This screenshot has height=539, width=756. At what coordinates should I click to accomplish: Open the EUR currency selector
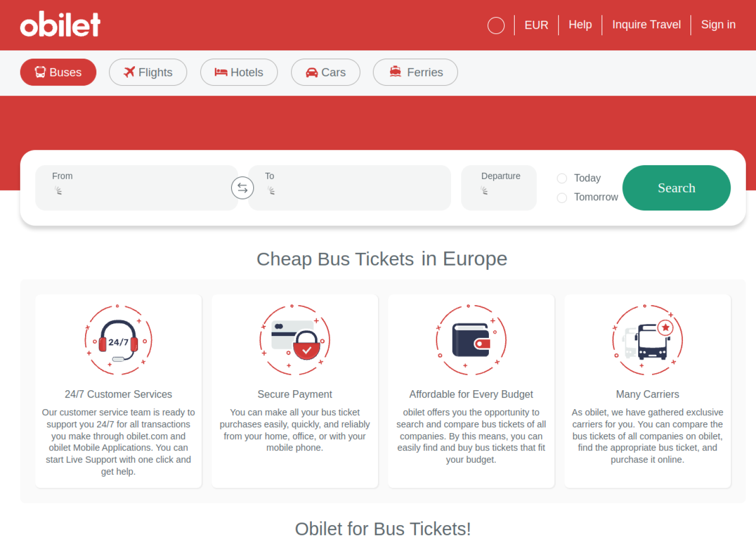pyautogui.click(x=536, y=25)
